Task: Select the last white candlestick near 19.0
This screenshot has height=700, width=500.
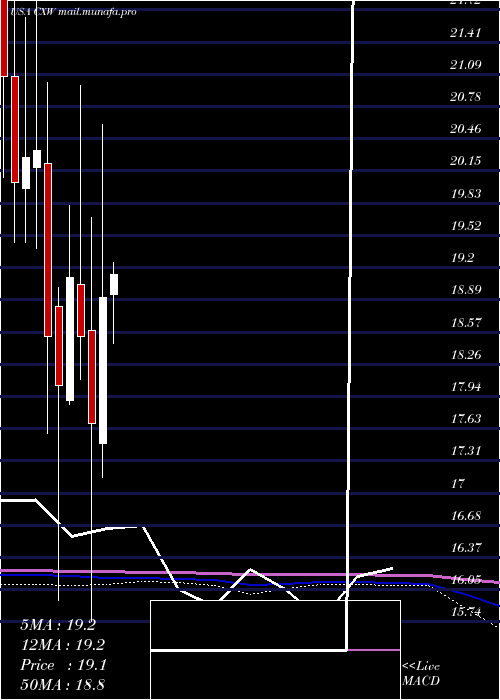Action: pyautogui.click(x=114, y=284)
